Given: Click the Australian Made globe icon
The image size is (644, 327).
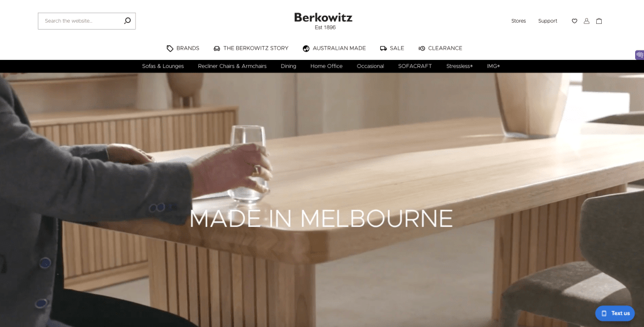Looking at the screenshot, I should click(x=306, y=49).
